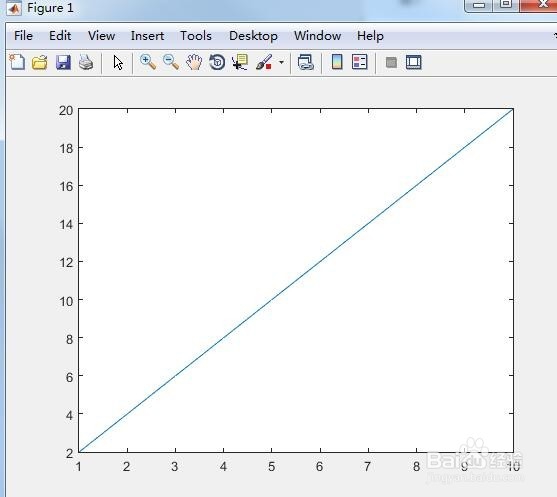Expand the Brush color dropdown arrow

[281, 63]
